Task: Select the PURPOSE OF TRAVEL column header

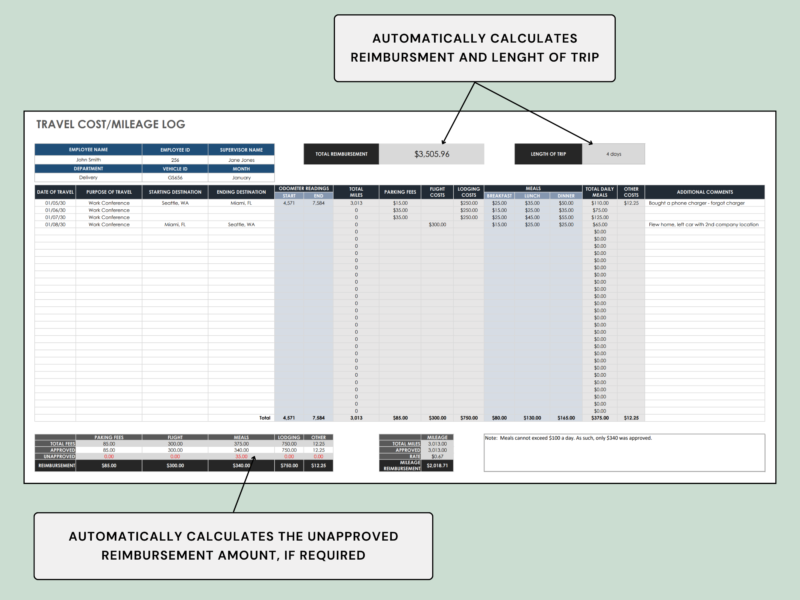Action: [109, 192]
